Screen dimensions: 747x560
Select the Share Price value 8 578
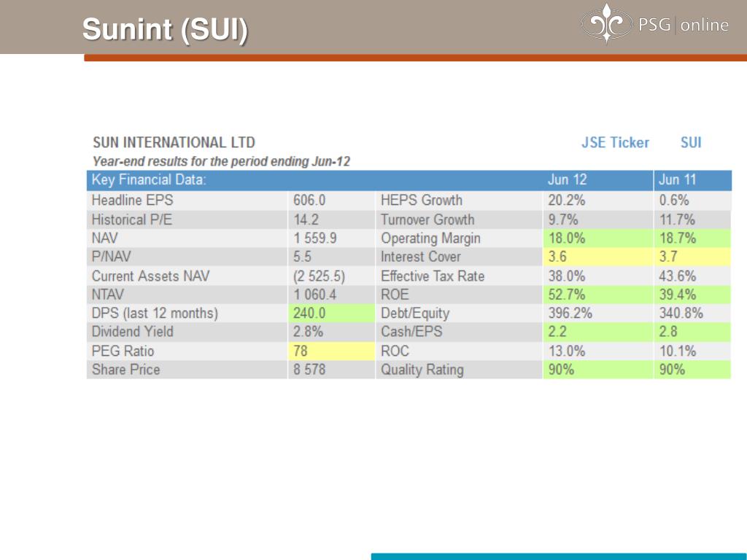point(309,370)
